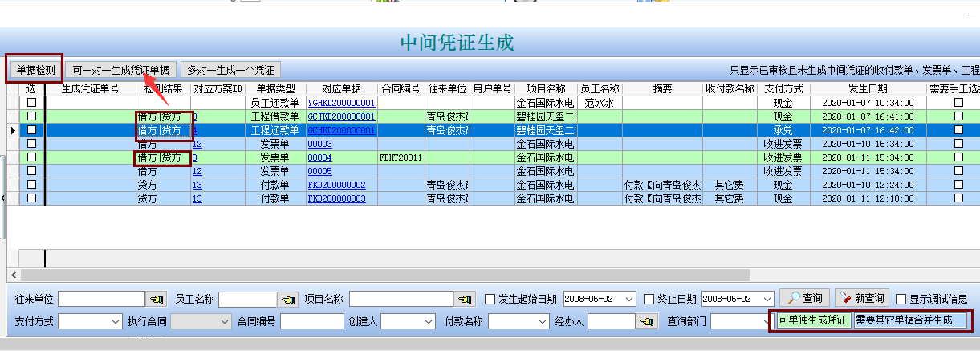Screen dimensions: 980x351
Task: Select the 工程借款单 document type cell
Action: click(x=276, y=116)
